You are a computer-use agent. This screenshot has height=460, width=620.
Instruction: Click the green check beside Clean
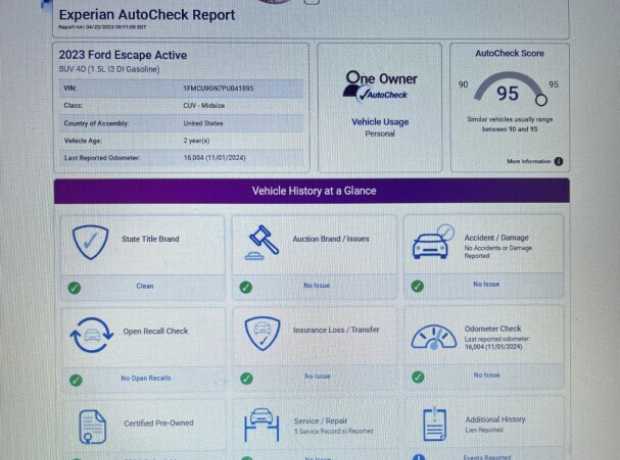(x=74, y=288)
